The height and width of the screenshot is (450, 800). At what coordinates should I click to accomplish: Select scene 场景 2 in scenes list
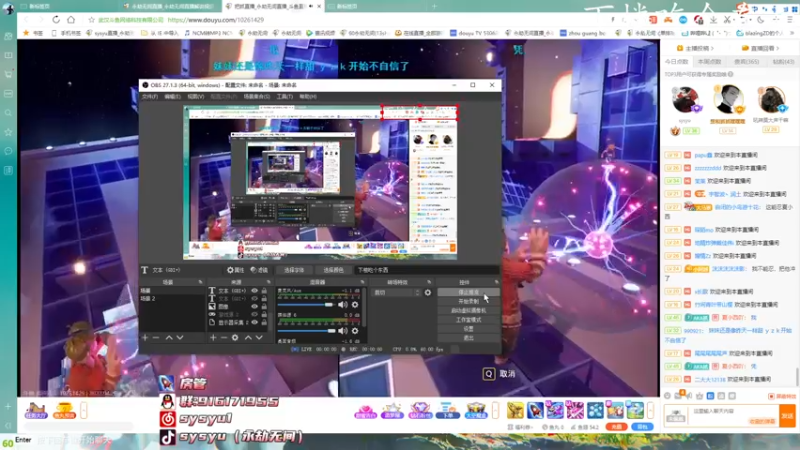click(x=172, y=298)
